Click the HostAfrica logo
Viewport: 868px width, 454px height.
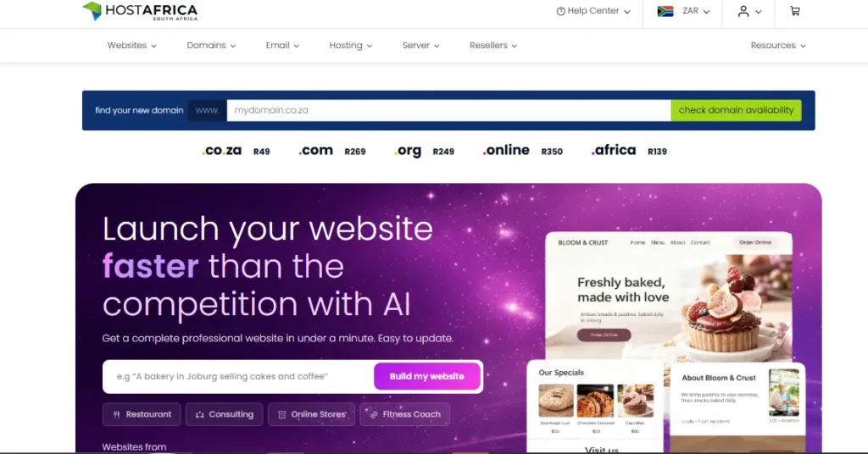(x=140, y=11)
